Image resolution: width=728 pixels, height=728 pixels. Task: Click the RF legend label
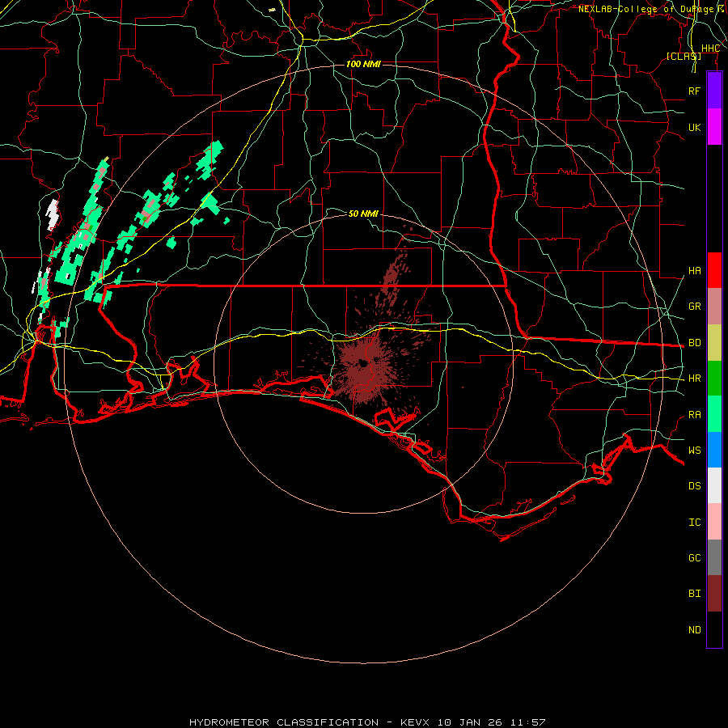point(694,91)
